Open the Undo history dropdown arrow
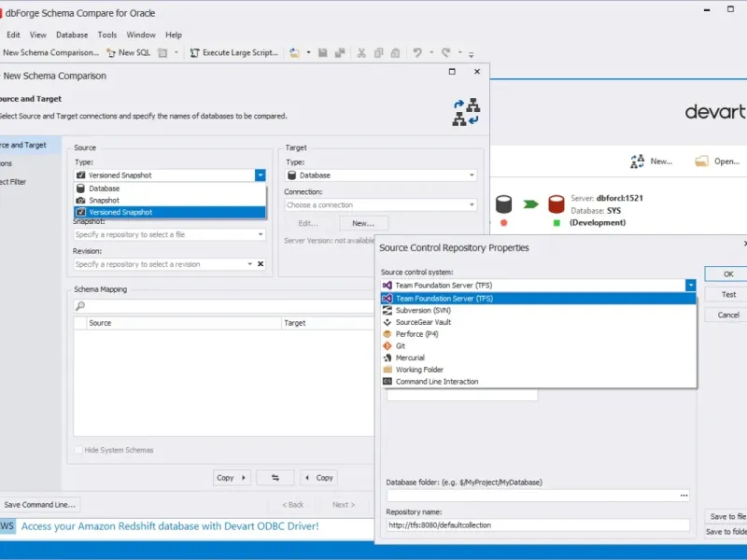This screenshot has width=747, height=560. [431, 53]
